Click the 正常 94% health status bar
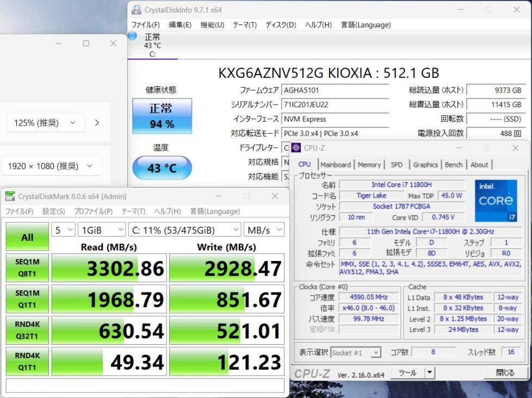 pyautogui.click(x=161, y=116)
